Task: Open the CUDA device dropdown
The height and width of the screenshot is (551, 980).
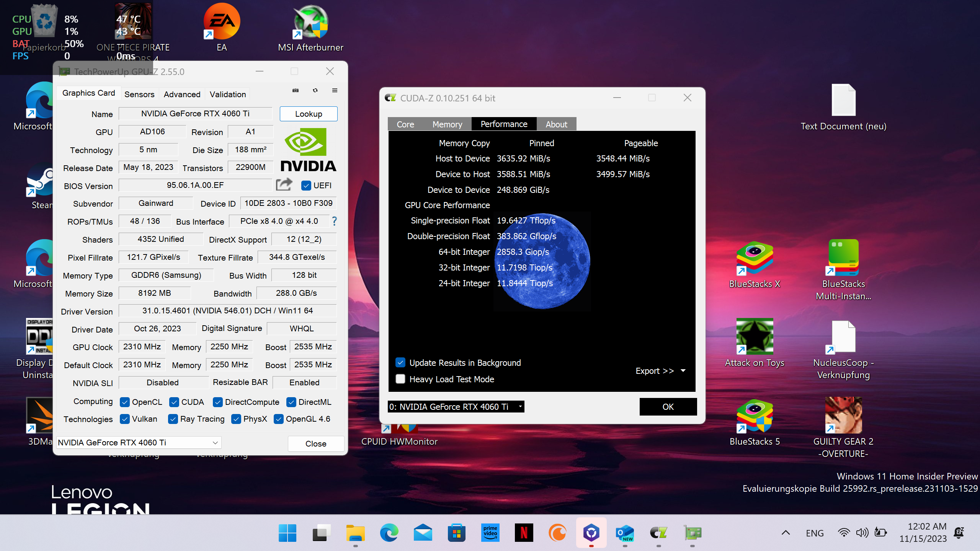Action: point(519,406)
